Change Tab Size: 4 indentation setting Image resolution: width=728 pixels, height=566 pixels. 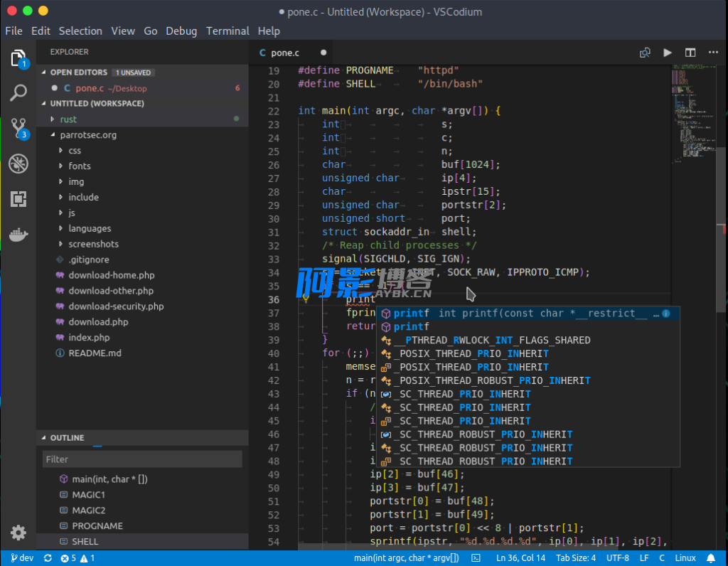point(575,558)
